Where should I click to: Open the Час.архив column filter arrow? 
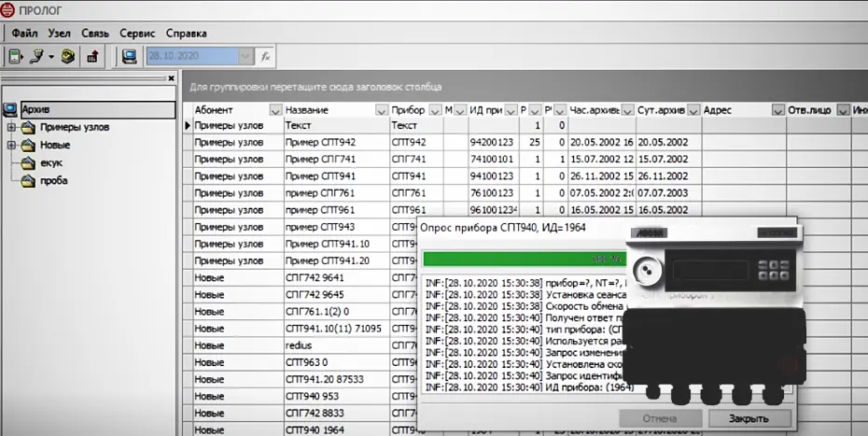(x=626, y=110)
